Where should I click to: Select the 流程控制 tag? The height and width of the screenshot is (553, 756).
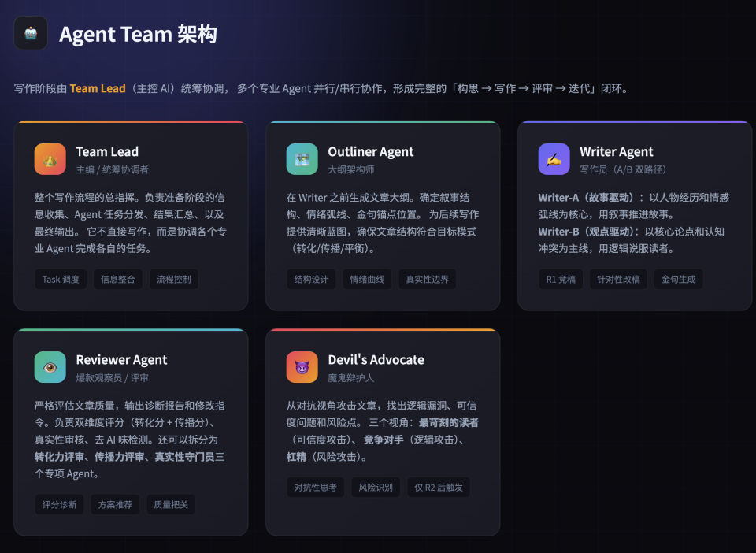(x=174, y=278)
